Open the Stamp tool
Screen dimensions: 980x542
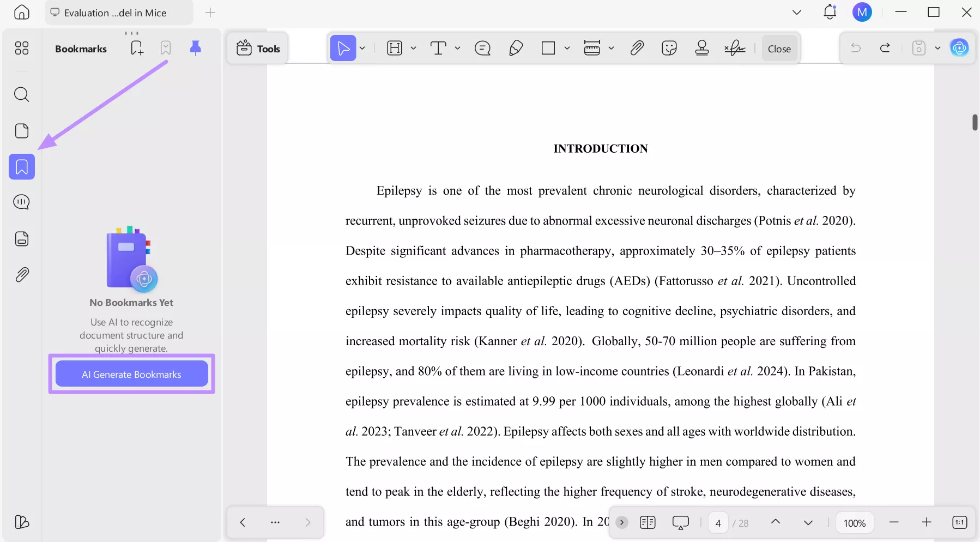[701, 48]
